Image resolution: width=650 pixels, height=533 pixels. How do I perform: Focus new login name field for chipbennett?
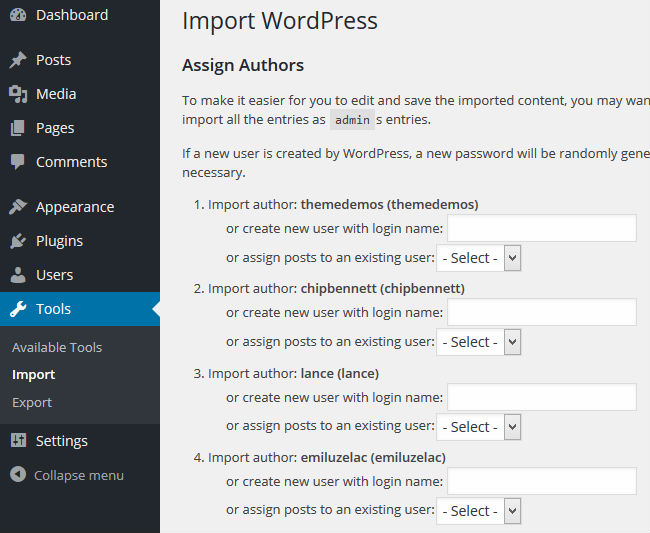click(x=542, y=312)
